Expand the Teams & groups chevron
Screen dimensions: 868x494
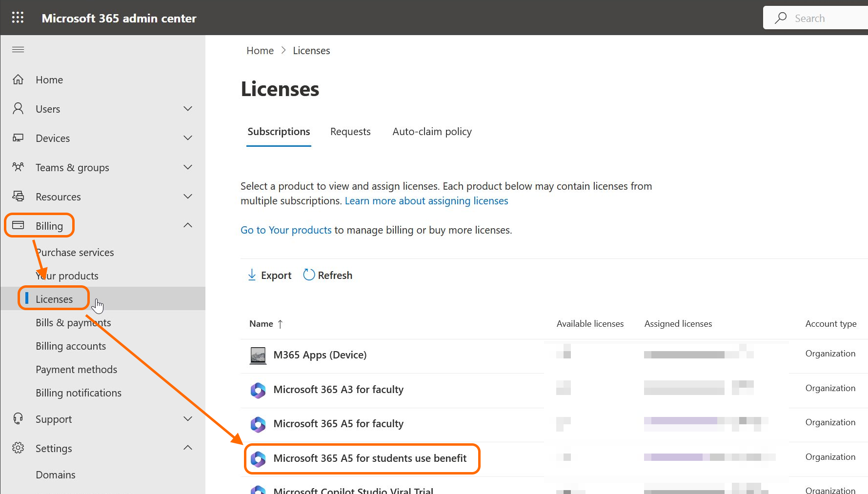click(188, 167)
